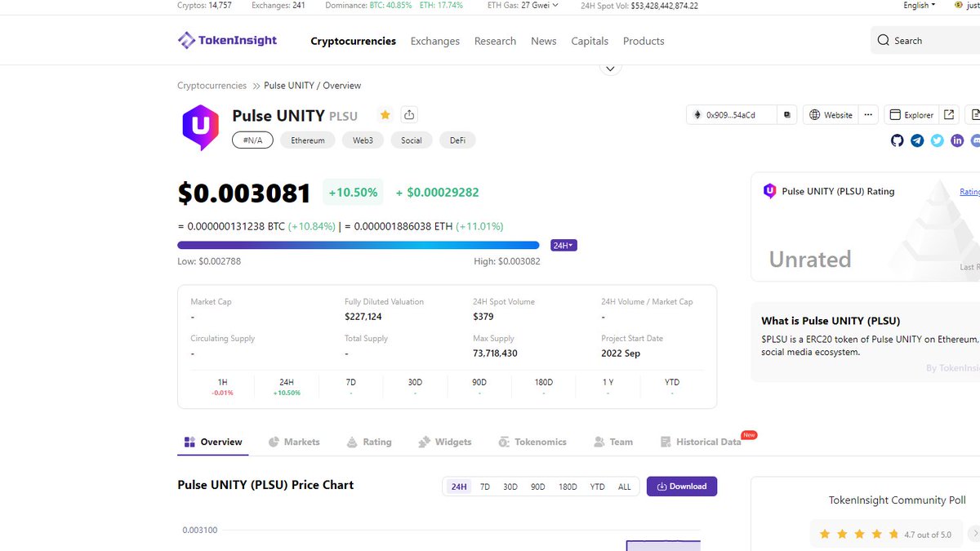The height and width of the screenshot is (551, 980).
Task: Open the Explorer link
Action: [x=911, y=115]
